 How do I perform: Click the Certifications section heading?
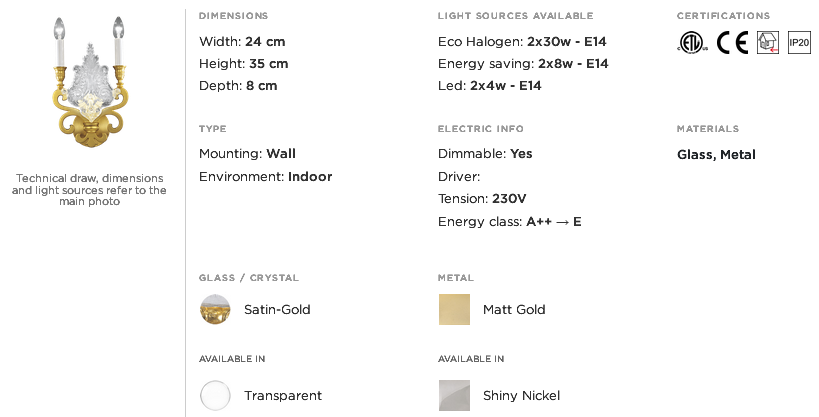point(723,16)
